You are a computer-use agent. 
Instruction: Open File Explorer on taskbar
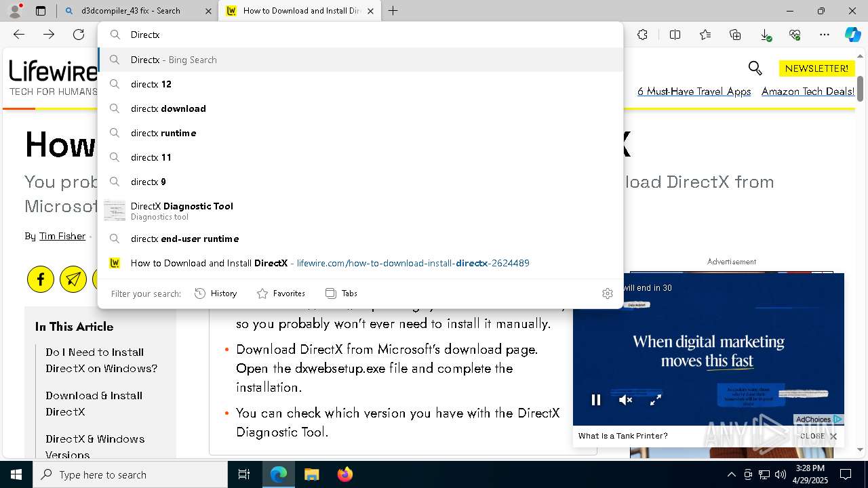coord(311,474)
